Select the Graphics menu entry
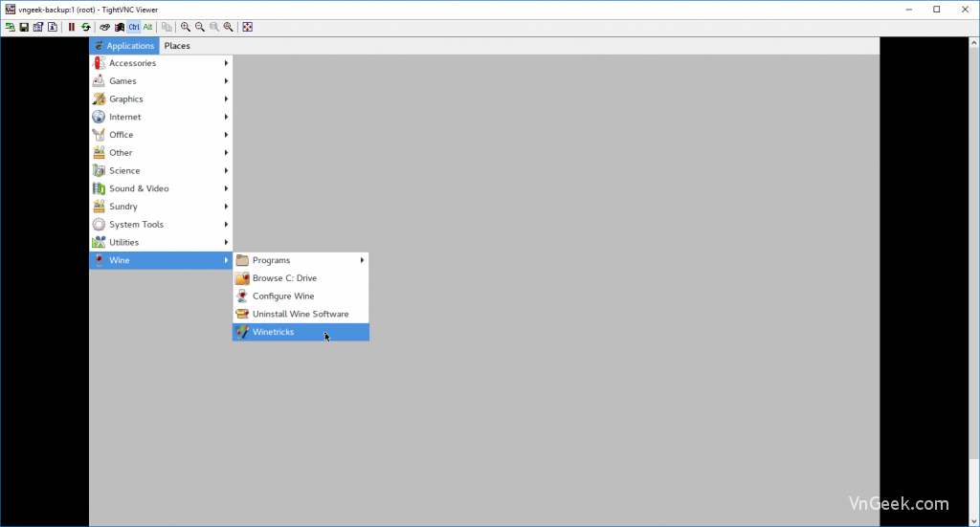The width and height of the screenshot is (980, 527). coord(161,99)
